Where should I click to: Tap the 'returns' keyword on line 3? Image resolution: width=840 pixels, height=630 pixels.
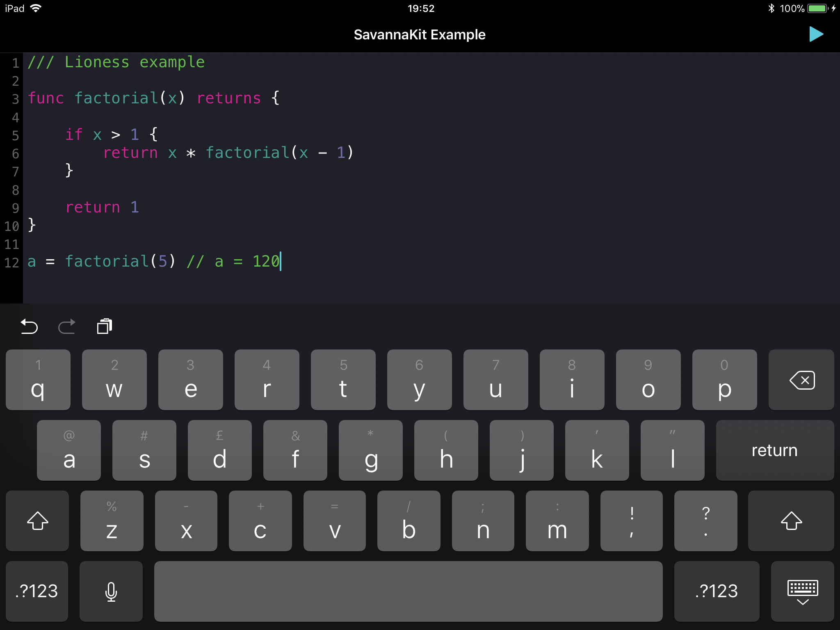pos(229,98)
